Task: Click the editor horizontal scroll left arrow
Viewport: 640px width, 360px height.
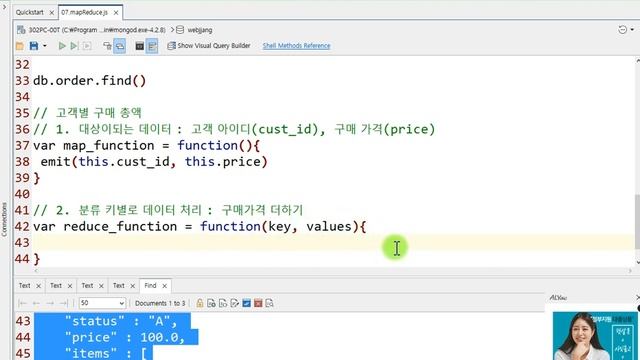Action: point(36,271)
